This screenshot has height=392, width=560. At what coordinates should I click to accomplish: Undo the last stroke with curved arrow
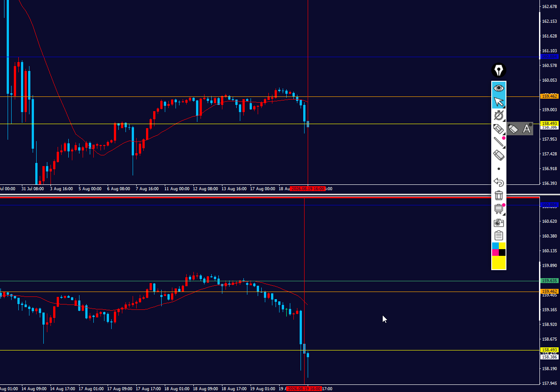tap(498, 182)
